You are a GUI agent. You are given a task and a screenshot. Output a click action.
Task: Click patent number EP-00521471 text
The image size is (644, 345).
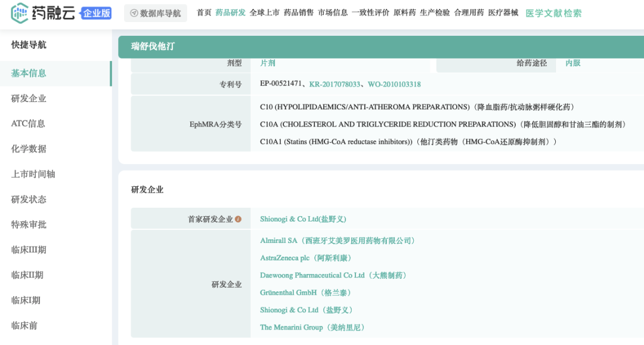(280, 84)
